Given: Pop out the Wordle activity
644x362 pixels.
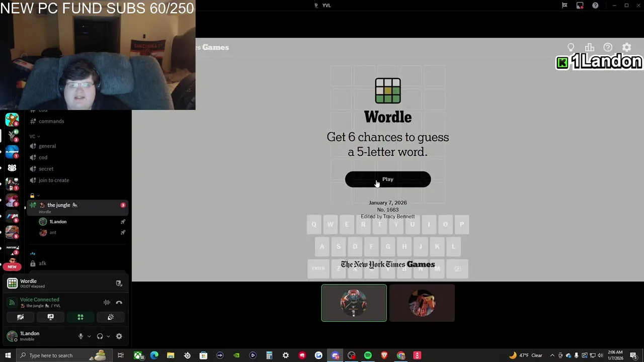Looking at the screenshot, I should (x=119, y=284).
